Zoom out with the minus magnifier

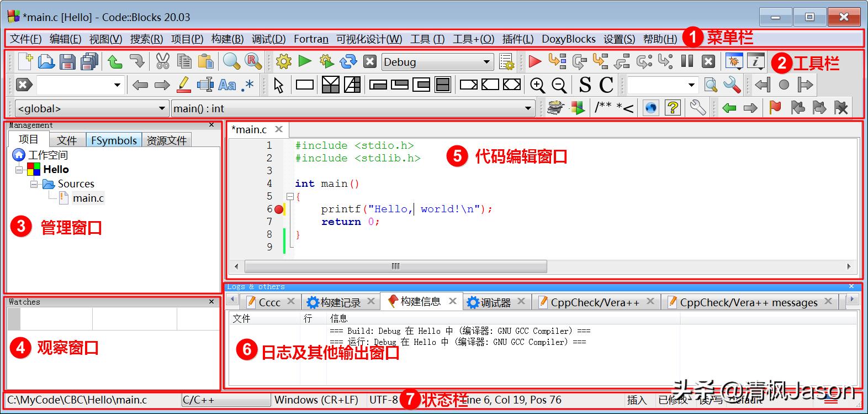[x=559, y=85]
